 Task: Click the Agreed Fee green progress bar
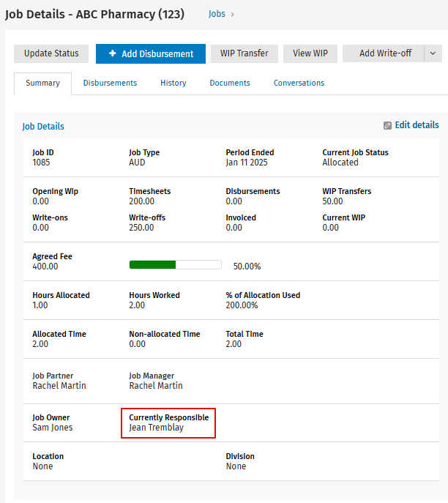(x=175, y=264)
